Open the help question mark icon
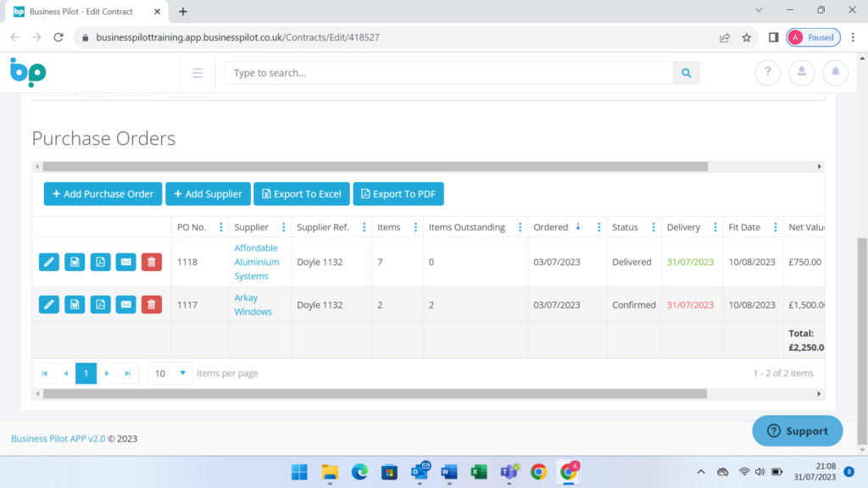 pos(767,73)
